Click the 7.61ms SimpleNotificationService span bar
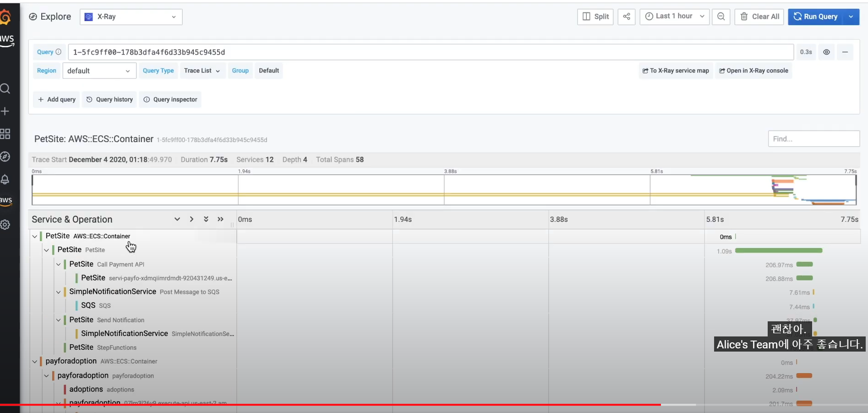The width and height of the screenshot is (868, 413). pos(813,292)
